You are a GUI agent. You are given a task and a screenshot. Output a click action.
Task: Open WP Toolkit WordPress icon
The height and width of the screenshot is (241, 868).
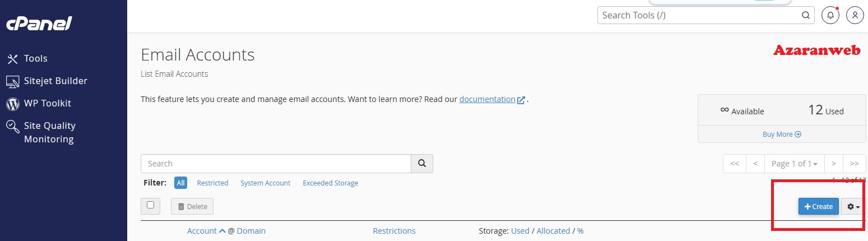pyautogui.click(x=12, y=104)
